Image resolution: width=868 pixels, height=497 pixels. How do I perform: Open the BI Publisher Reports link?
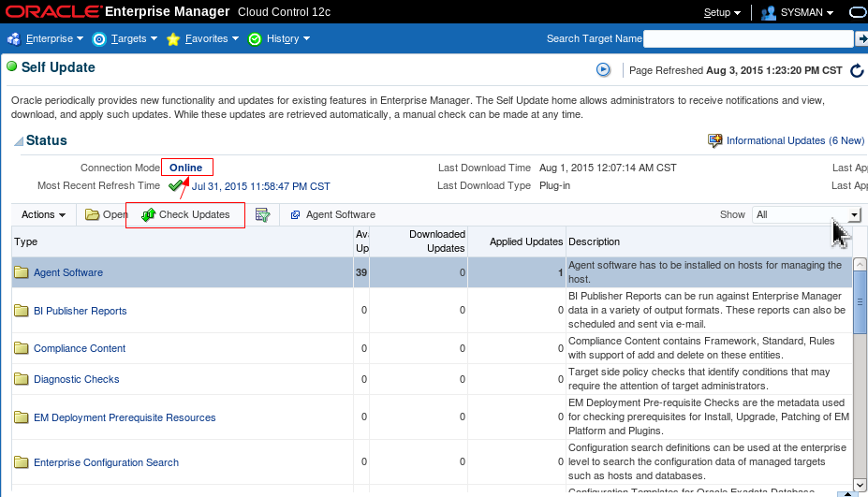pyautogui.click(x=81, y=311)
